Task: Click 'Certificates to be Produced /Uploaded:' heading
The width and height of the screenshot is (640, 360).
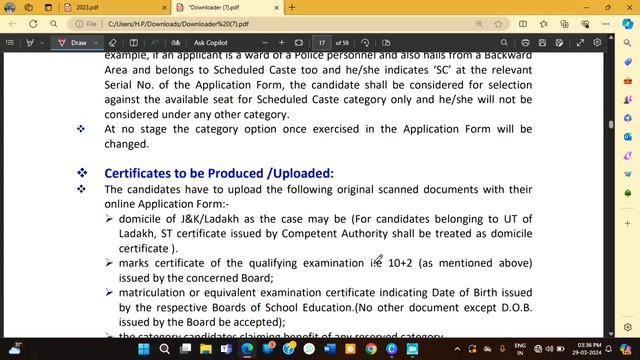Action: (x=219, y=173)
